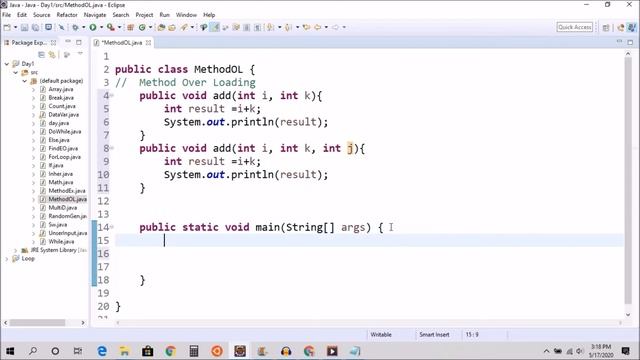Open File Explorer from the taskbar

[124, 351]
